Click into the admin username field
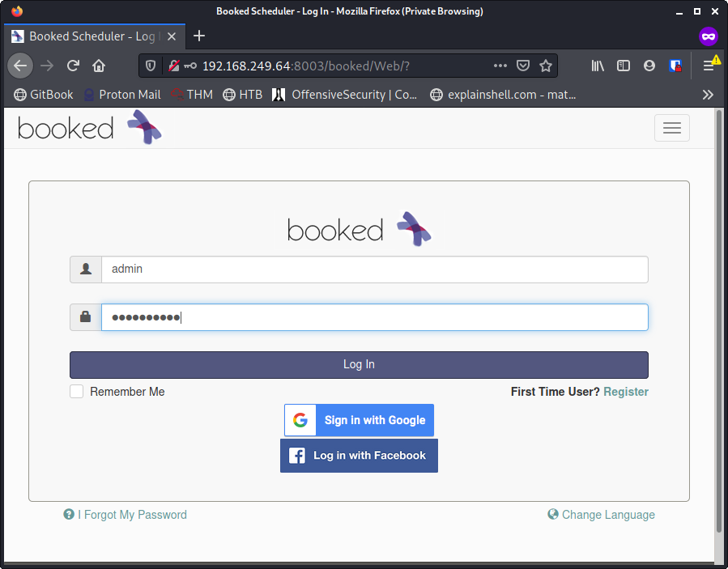The height and width of the screenshot is (569, 728). click(x=373, y=270)
